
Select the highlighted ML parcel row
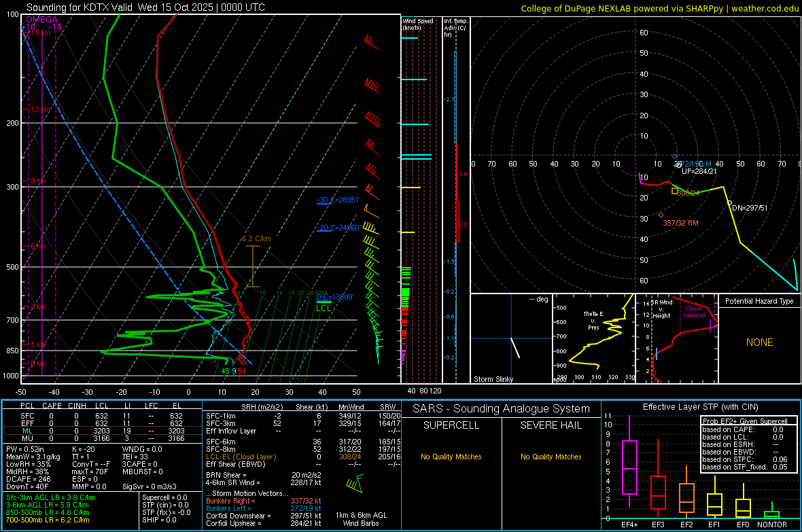pos(102,431)
